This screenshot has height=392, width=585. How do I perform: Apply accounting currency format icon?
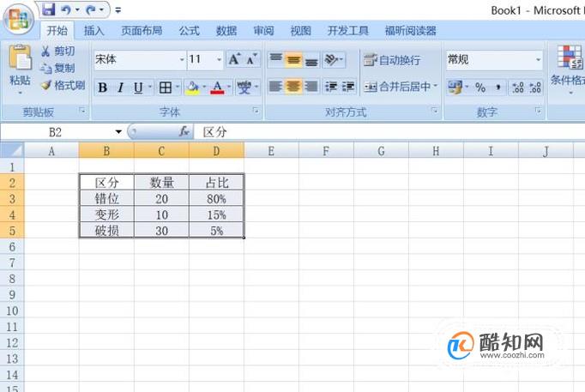[455, 87]
